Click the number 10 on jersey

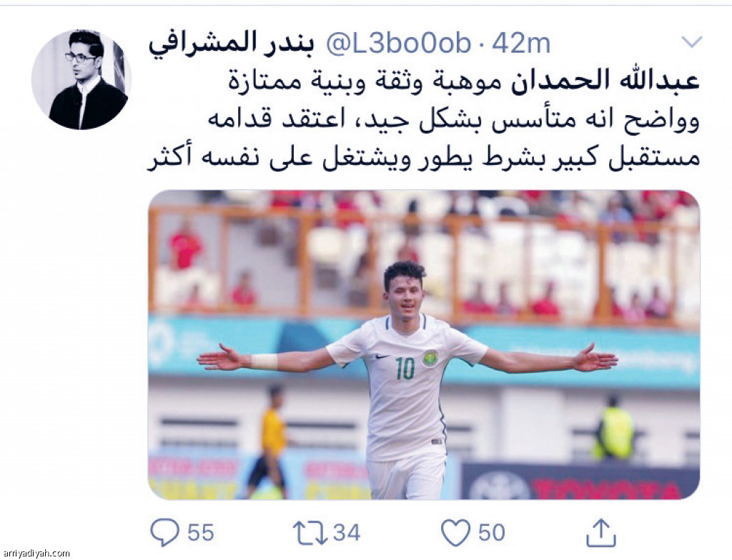(x=405, y=369)
